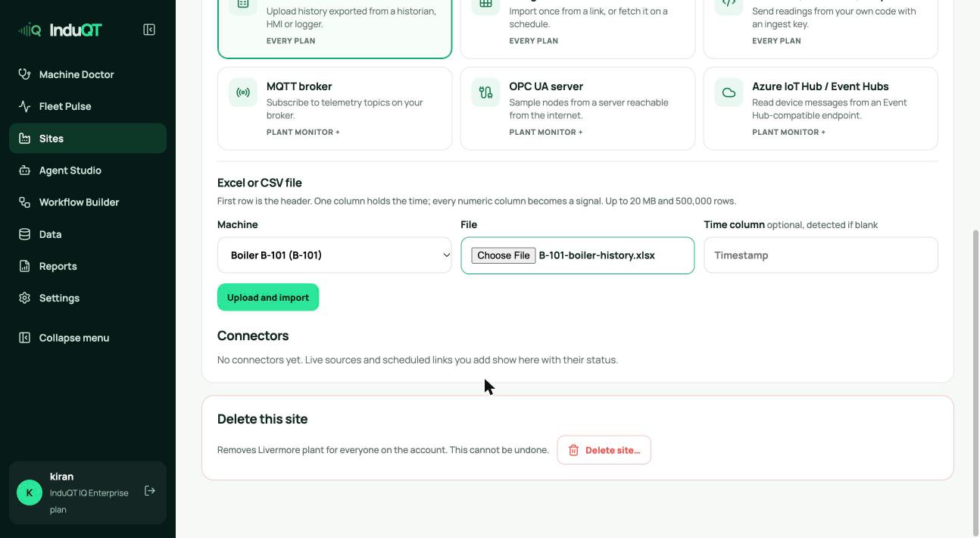This screenshot has width=980, height=538.
Task: Open Sites section
Action: [88, 138]
